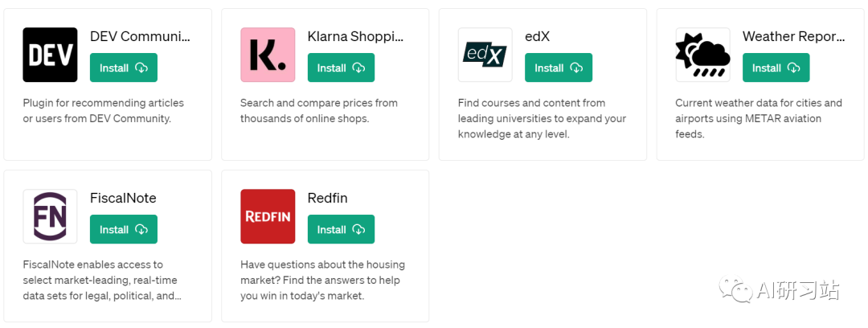Viewport: 868px width, 328px height.
Task: Open the Weather Report plugin title
Action: click(794, 36)
